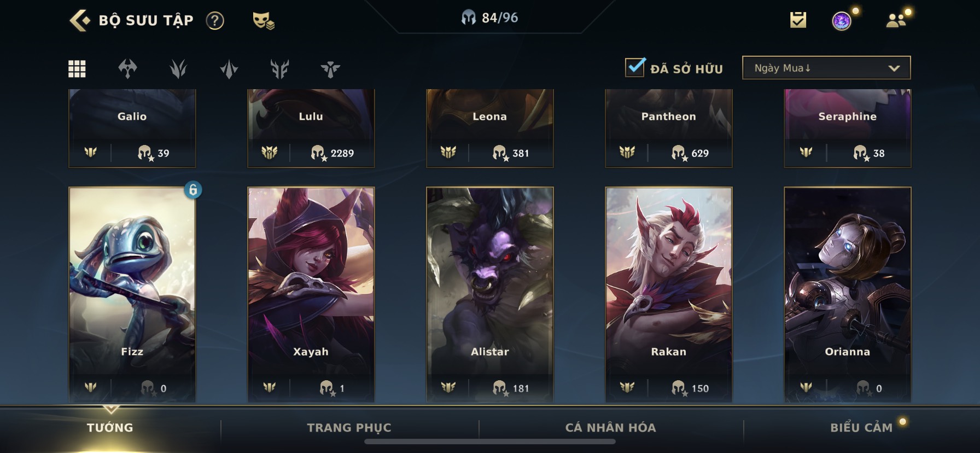This screenshot has height=453, width=980.
Task: Toggle the Đã Sở Hữu checkbox
Action: coord(635,68)
